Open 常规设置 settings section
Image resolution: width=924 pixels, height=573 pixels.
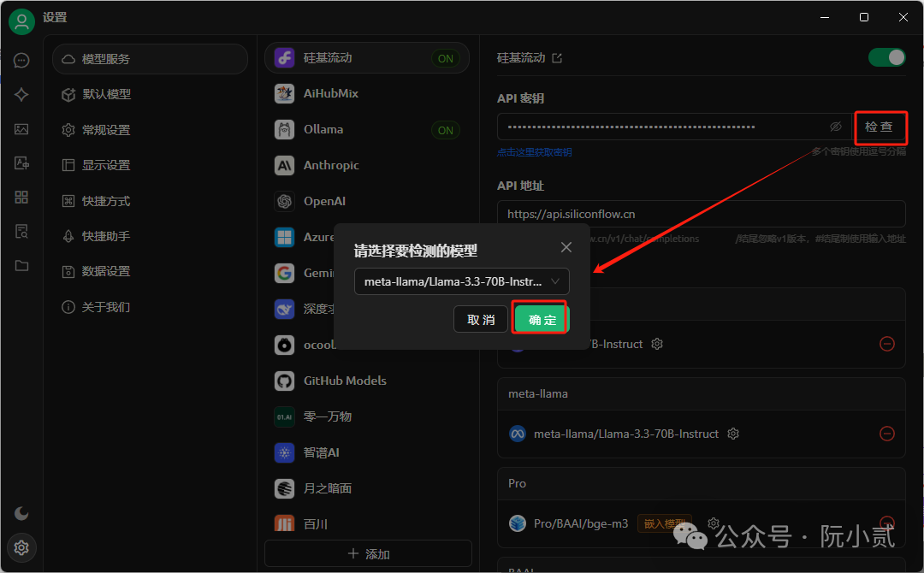[150, 130]
